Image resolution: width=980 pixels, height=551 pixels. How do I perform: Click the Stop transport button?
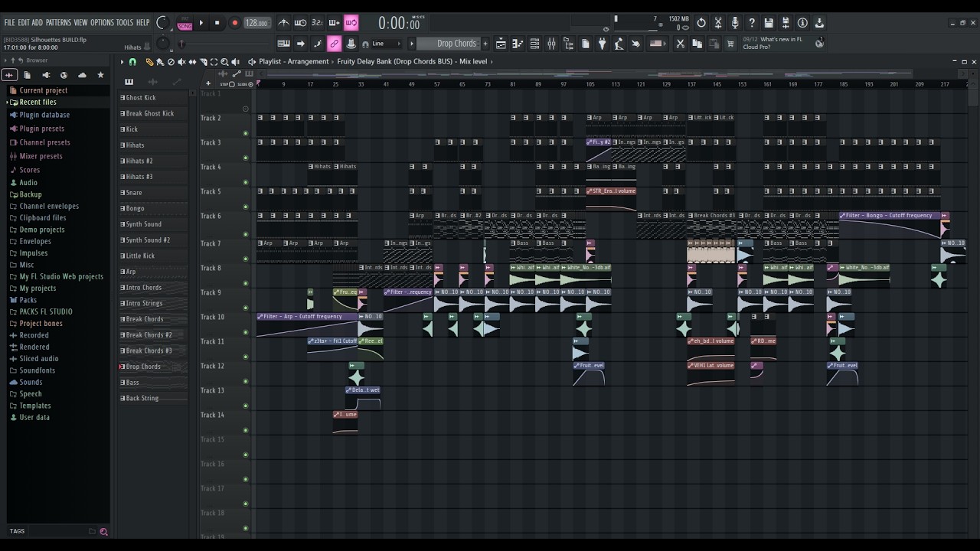coord(217,23)
